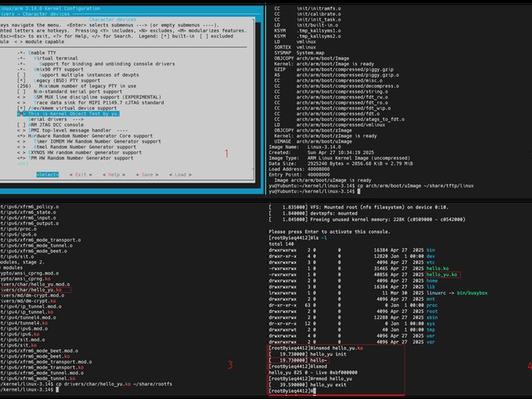Image resolution: width=532 pixels, height=399 pixels.
Task: Click the drivers/md/dm-crypt.ko build line
Action: [28, 301]
